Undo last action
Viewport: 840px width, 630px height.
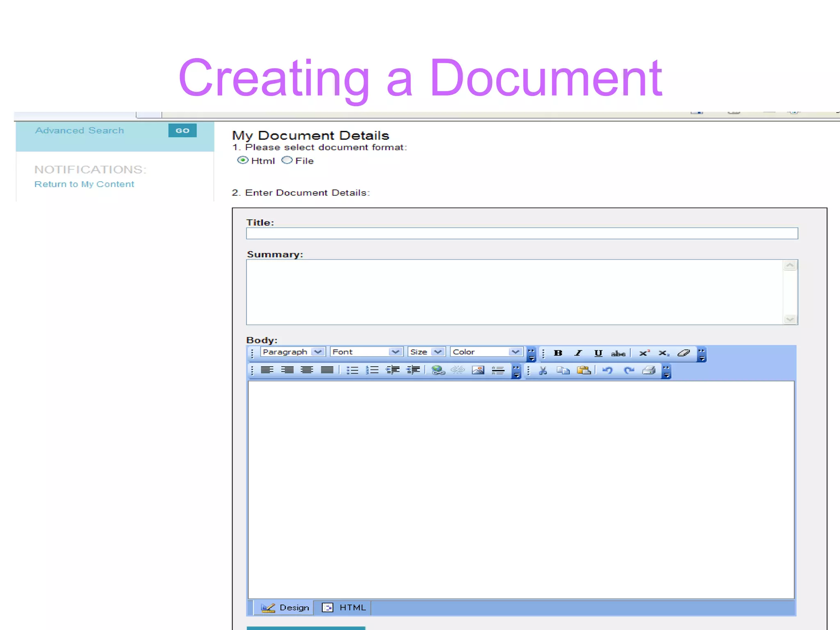[x=607, y=371]
